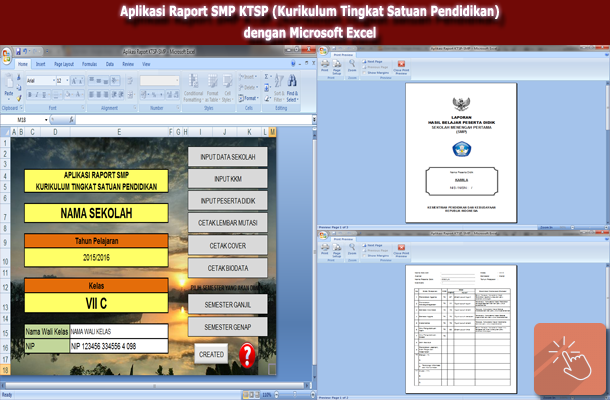Image resolution: width=610 pixels, height=400 pixels.
Task: Open the Format as Table dropdown
Action: tap(212, 88)
